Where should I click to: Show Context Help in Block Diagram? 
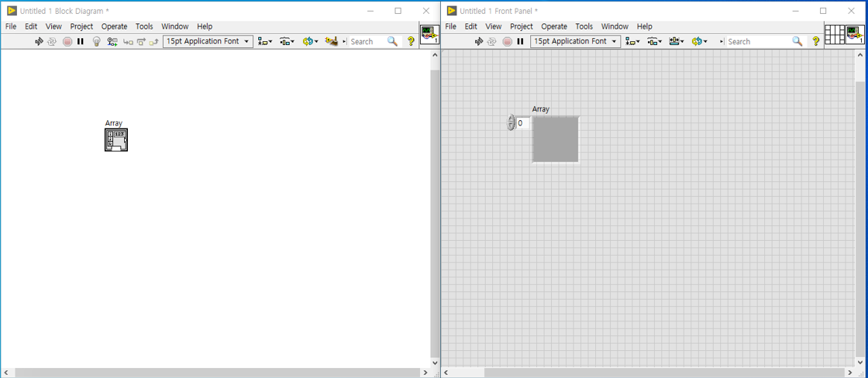point(411,42)
